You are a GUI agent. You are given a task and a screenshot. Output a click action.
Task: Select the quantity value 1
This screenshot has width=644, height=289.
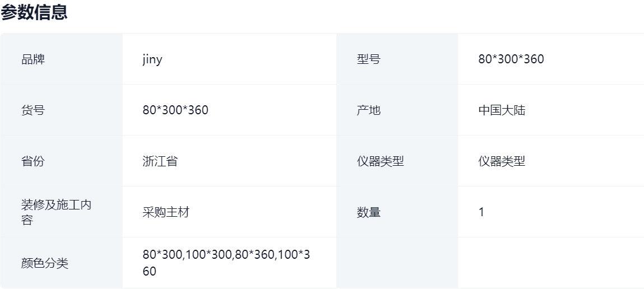point(482,212)
